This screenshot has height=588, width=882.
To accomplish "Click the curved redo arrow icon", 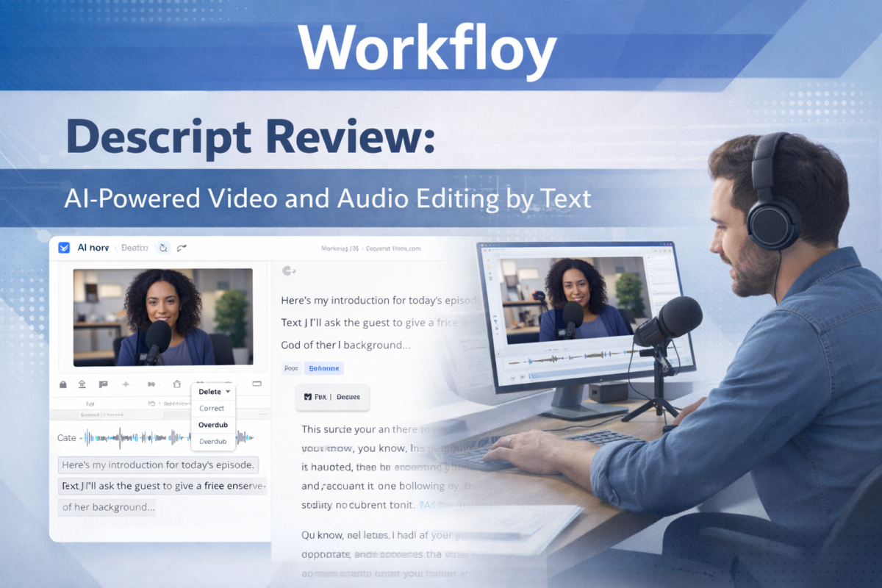I will (182, 248).
